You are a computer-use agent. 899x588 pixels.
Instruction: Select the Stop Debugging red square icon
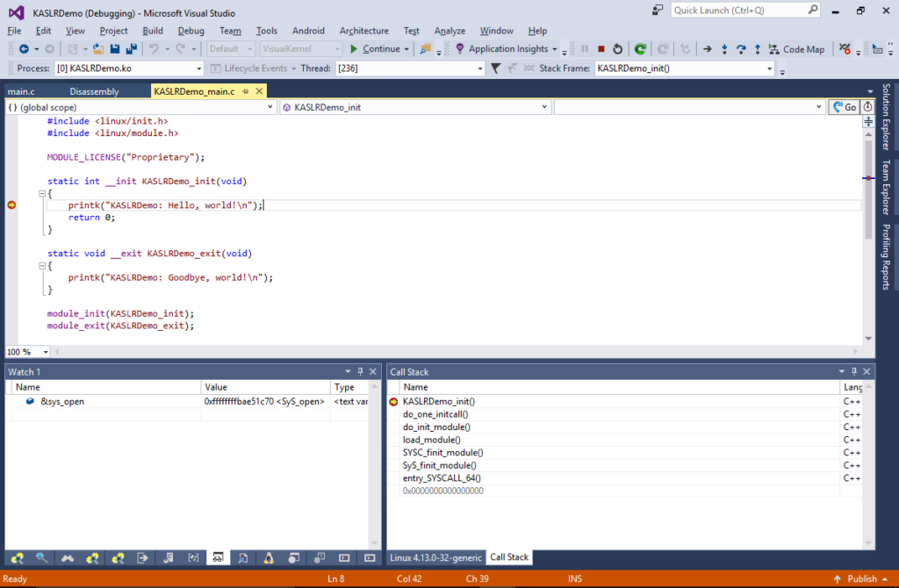coord(602,49)
